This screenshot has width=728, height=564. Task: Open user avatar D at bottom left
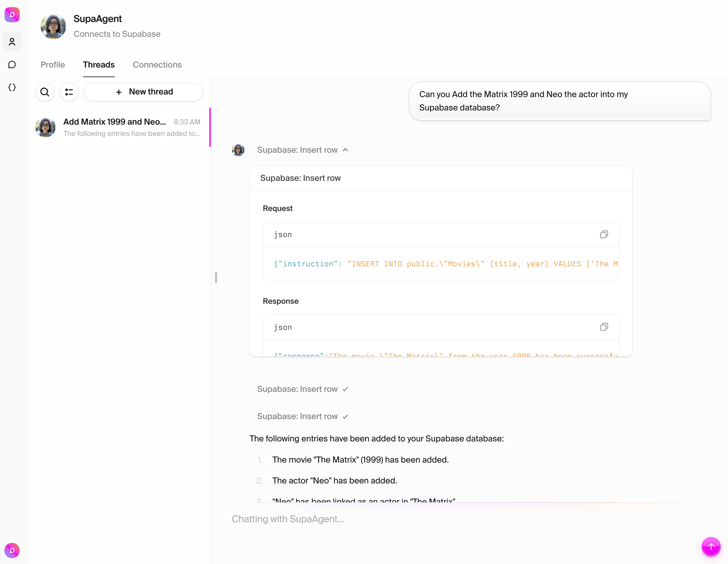pyautogui.click(x=12, y=550)
